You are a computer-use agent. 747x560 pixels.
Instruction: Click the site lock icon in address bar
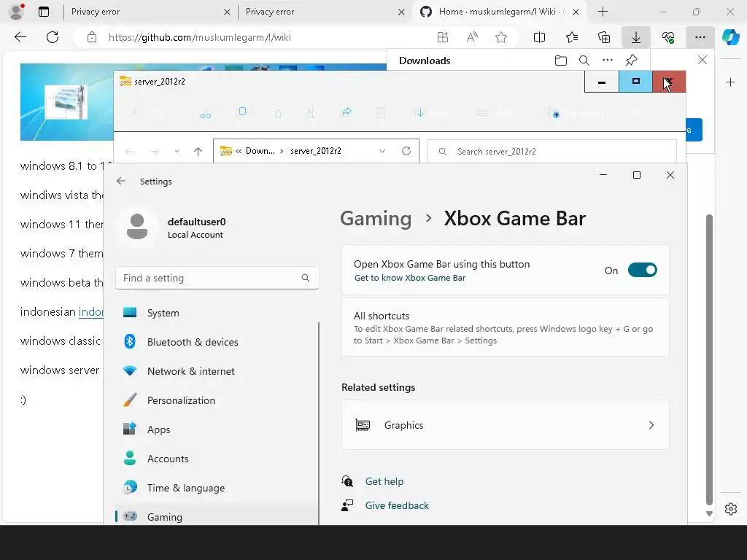(92, 37)
